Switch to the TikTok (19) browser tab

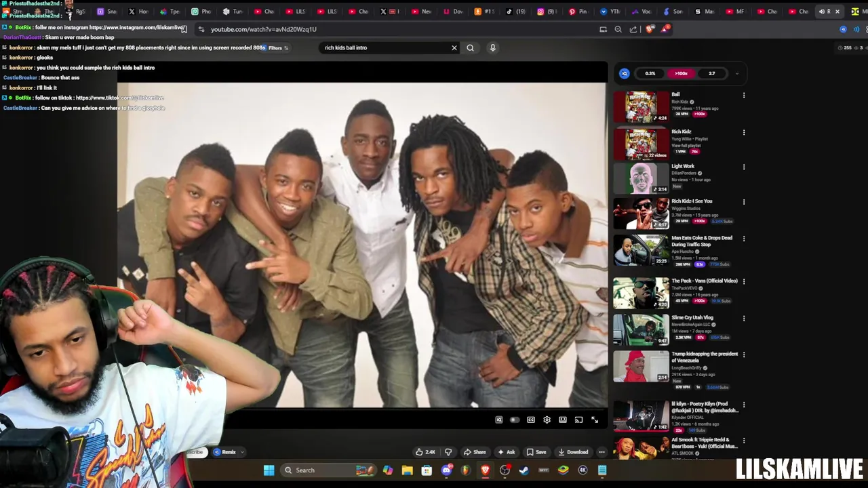tap(515, 12)
